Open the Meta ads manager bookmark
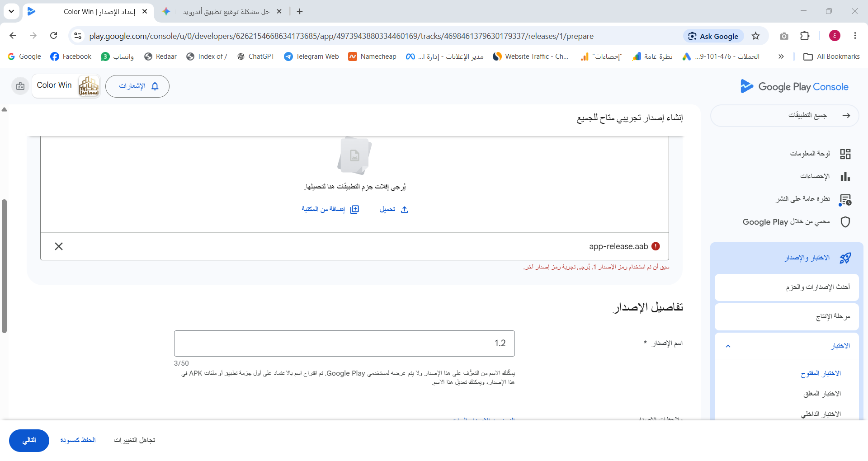 (445, 56)
